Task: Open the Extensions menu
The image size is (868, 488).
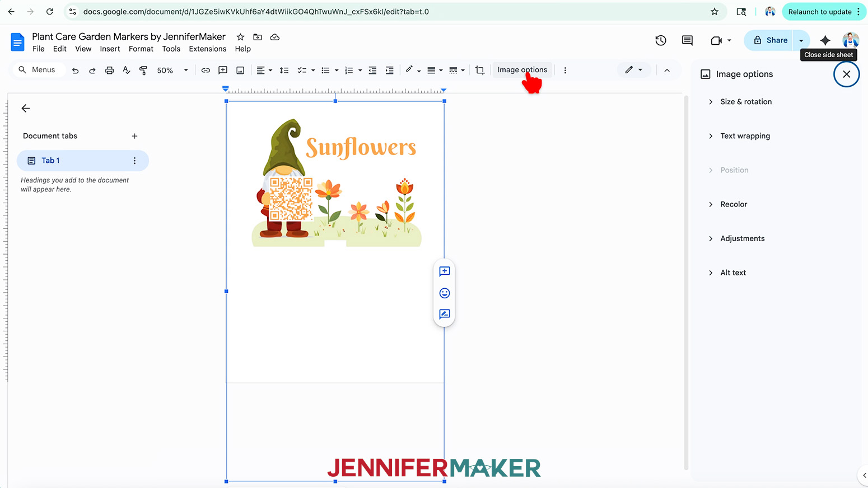Action: [x=208, y=49]
